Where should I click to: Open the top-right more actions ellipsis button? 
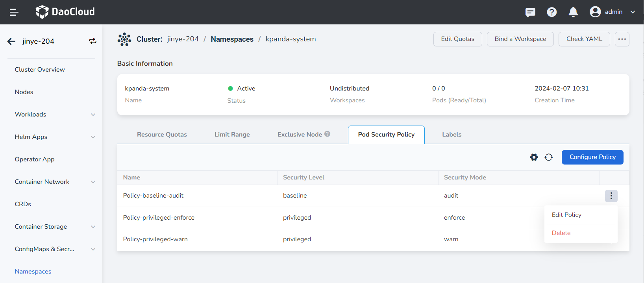[622, 39]
